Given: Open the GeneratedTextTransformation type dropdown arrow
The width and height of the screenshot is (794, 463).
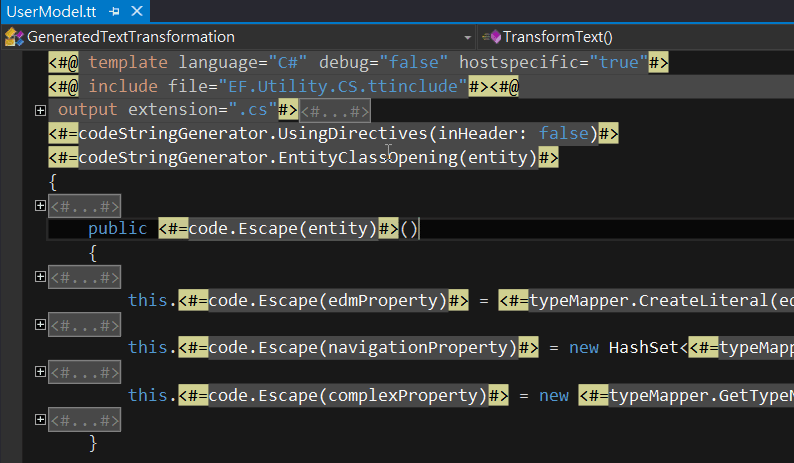Looking at the screenshot, I should point(467,37).
